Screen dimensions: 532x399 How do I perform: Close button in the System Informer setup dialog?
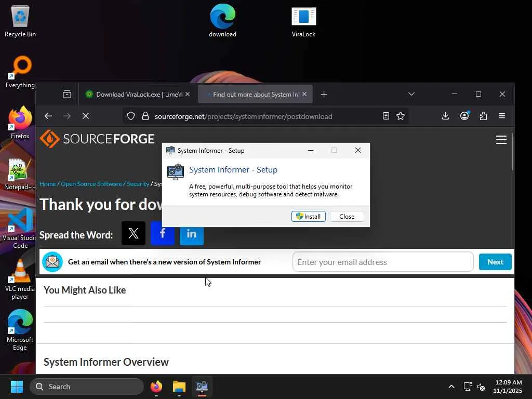tap(347, 217)
